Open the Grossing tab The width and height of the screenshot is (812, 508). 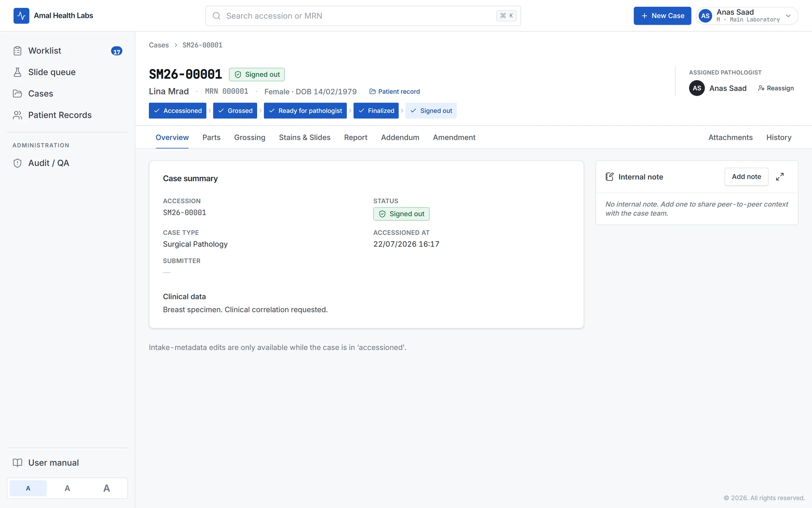(250, 137)
